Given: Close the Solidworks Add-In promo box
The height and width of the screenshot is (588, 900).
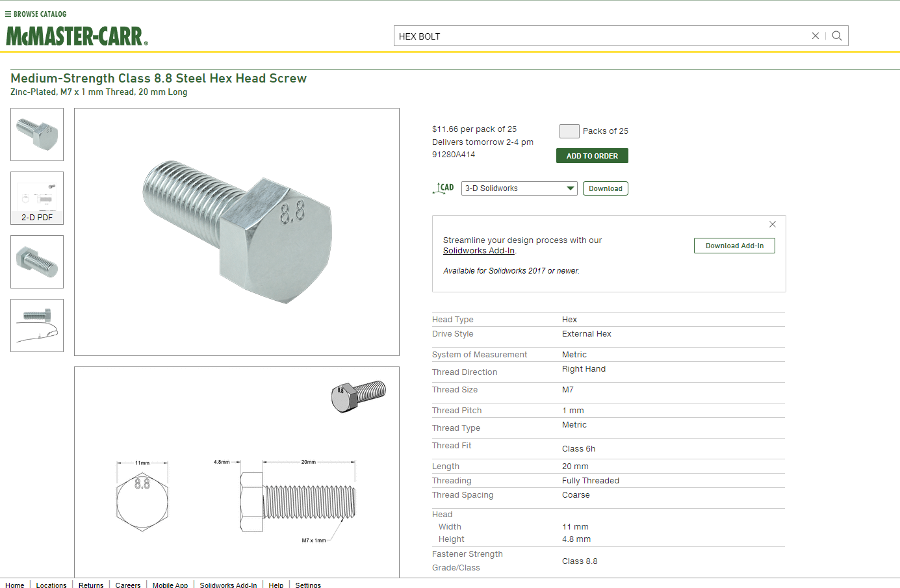Looking at the screenshot, I should point(773,224).
